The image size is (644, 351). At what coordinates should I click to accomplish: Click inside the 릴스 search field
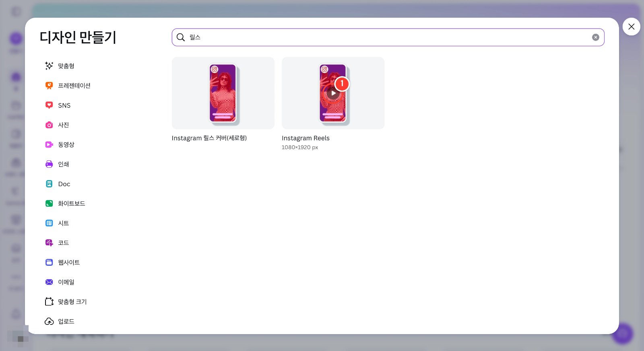pyautogui.click(x=388, y=37)
